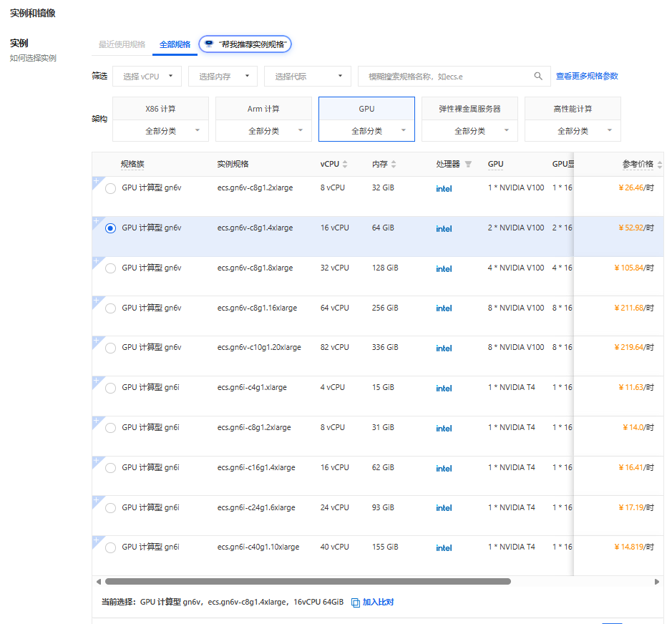
Task: Expand the 全部分类 dropdown under GPU
Action: tap(366, 131)
